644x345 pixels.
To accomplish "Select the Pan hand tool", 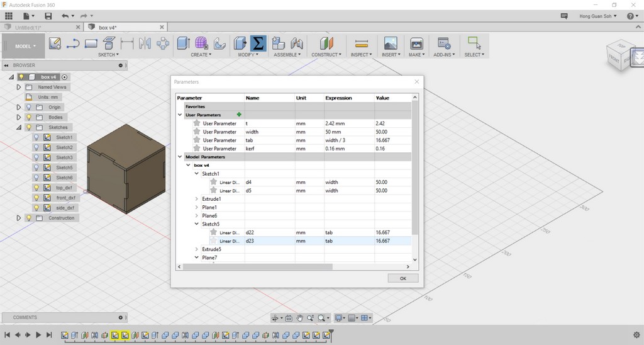I will point(300,318).
